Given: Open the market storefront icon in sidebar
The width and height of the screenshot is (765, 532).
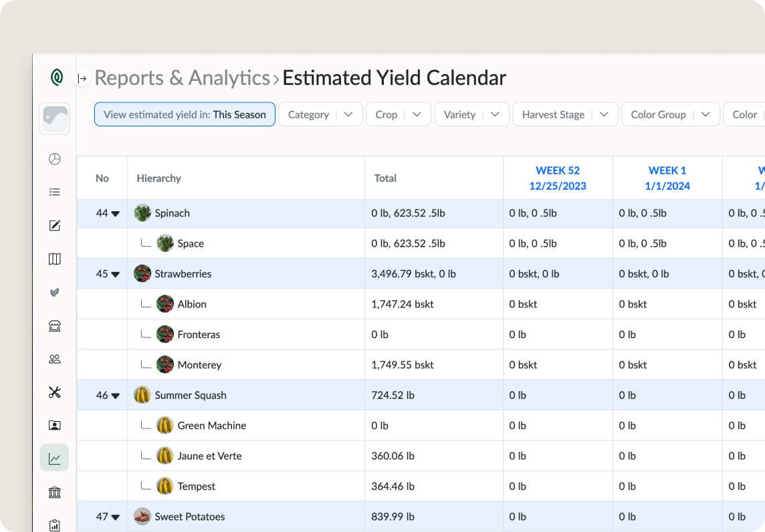Looking at the screenshot, I should click(55, 325).
